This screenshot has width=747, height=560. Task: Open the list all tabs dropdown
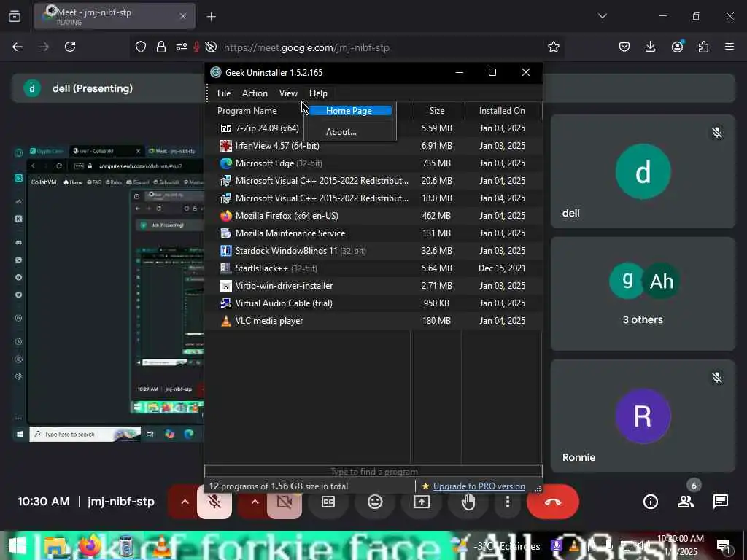tap(602, 16)
